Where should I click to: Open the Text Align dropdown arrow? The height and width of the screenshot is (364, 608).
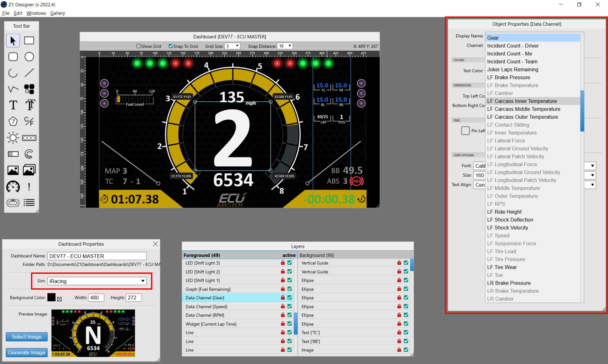click(592, 185)
